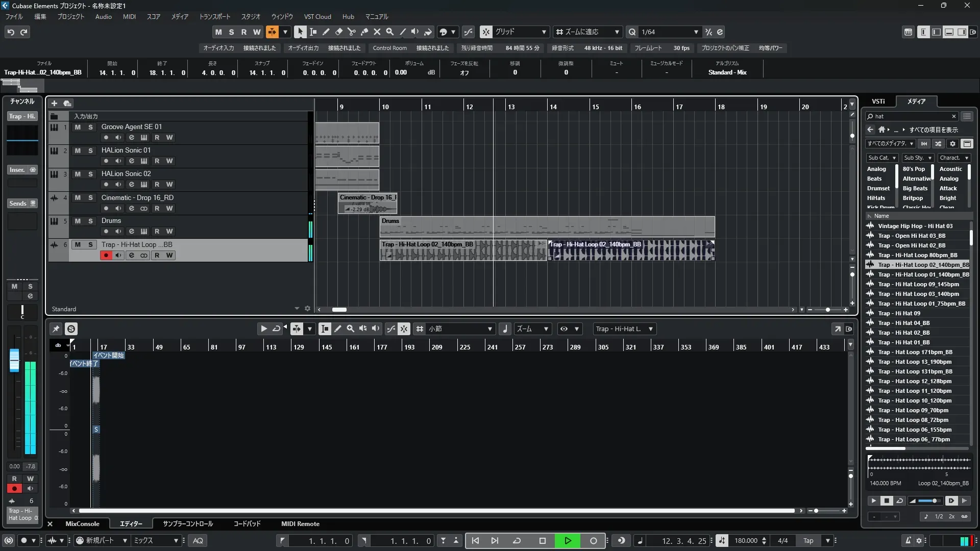The width and height of the screenshot is (980, 551).
Task: Select the Scissors split tool
Action: click(x=352, y=32)
